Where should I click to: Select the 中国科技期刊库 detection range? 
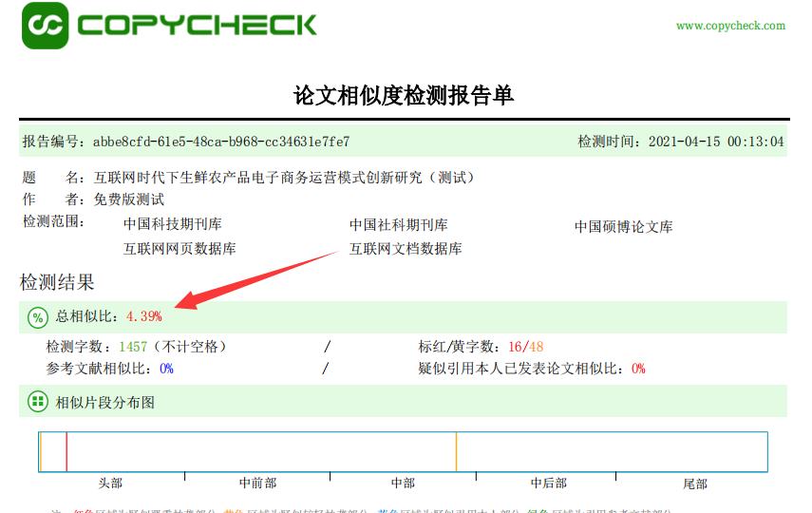click(173, 225)
